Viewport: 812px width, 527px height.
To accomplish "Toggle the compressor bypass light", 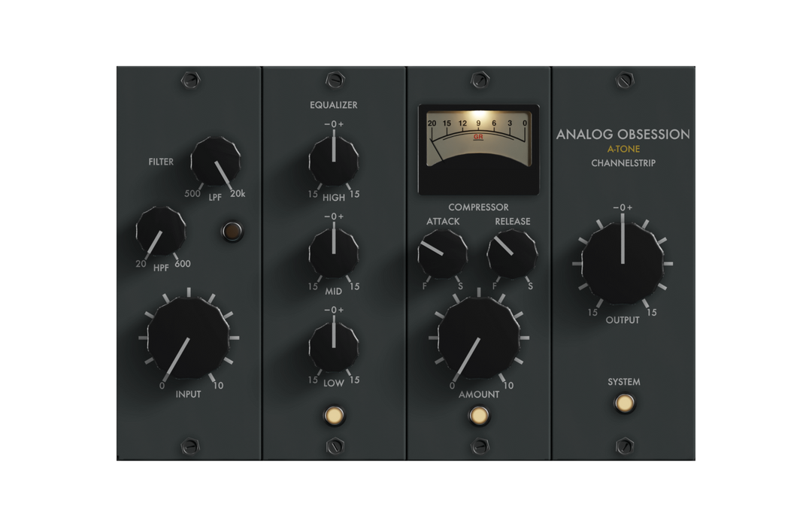I will (478, 415).
